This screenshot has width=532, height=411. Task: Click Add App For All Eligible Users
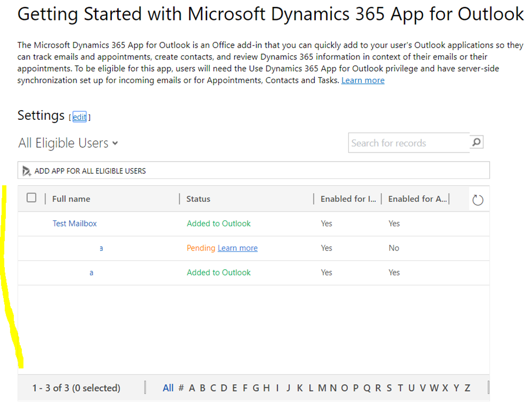tap(90, 171)
